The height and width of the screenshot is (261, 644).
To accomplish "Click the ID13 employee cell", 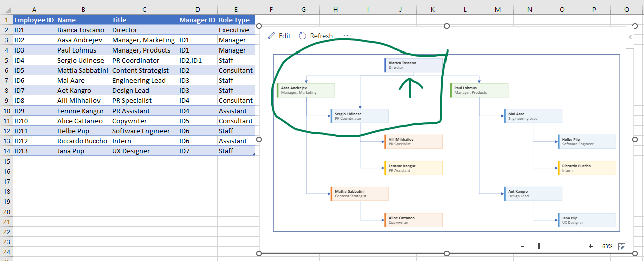I will point(34,151).
